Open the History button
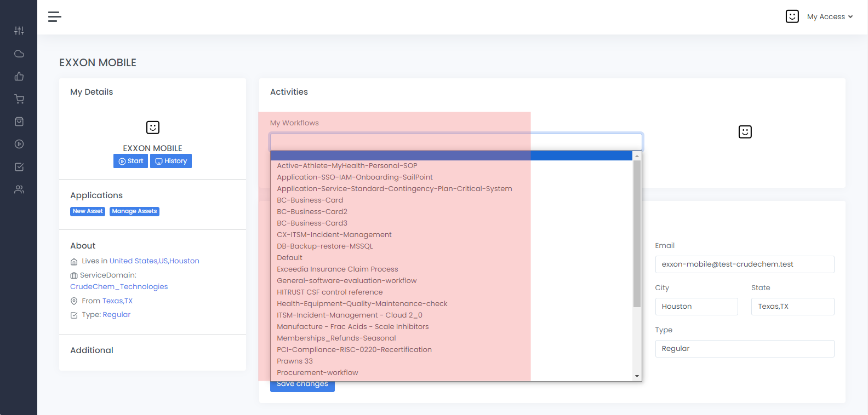Image resolution: width=868 pixels, height=415 pixels. (x=171, y=161)
